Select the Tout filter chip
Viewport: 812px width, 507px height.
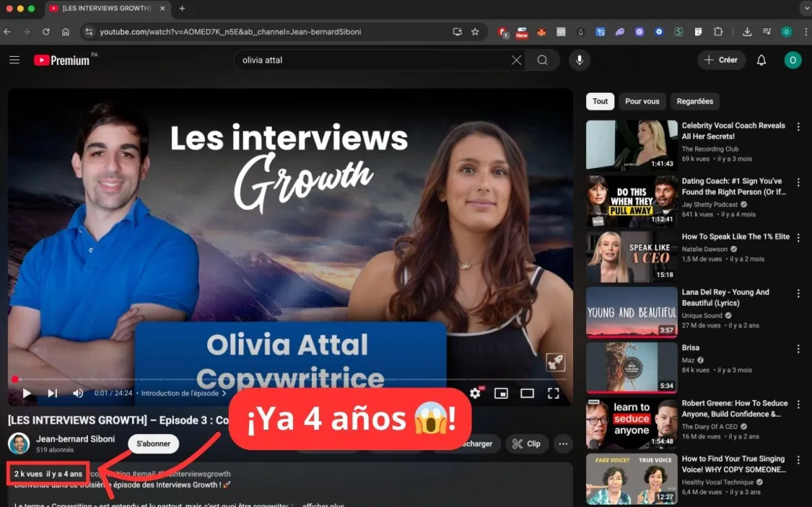600,102
